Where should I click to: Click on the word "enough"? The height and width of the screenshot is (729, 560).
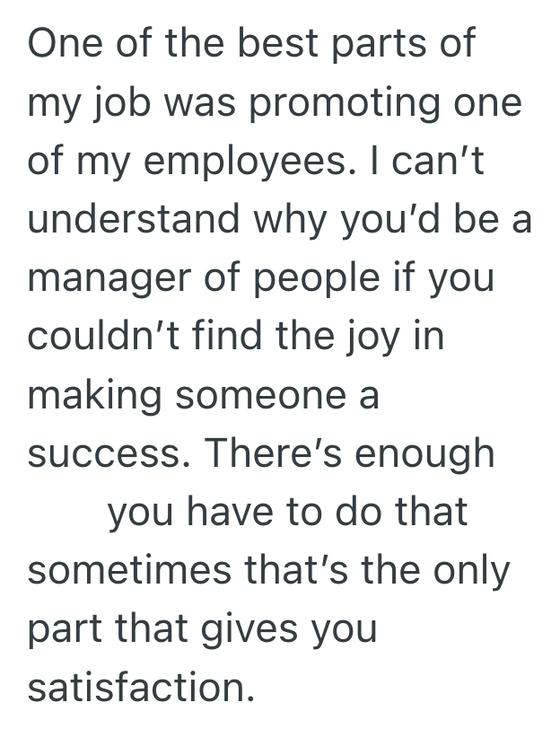[426, 453]
